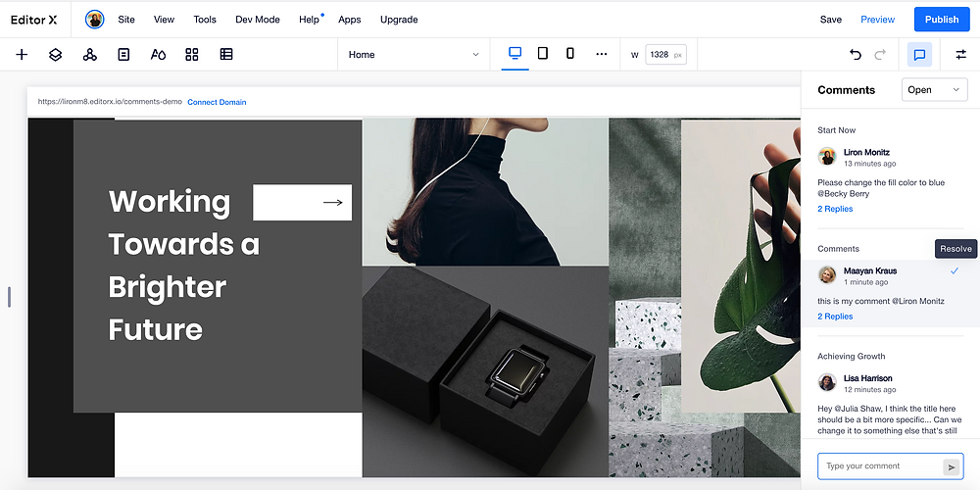The width and height of the screenshot is (980, 490).
Task: Open the Apps menu
Action: tap(350, 20)
